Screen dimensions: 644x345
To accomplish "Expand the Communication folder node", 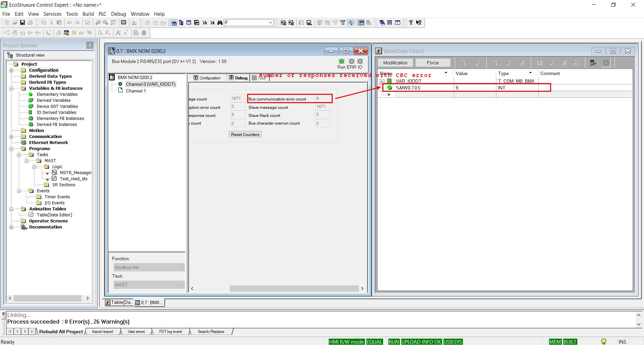I will [x=11, y=137].
